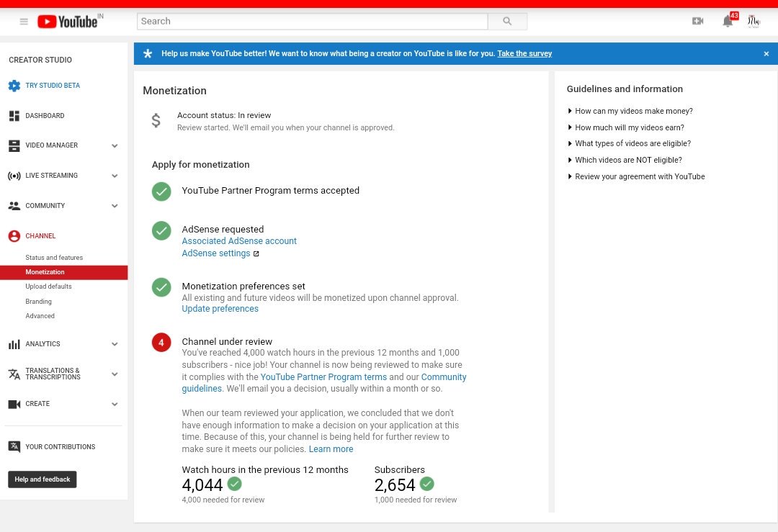Dismiss the survey banner
This screenshot has width=778, height=532.
click(766, 53)
